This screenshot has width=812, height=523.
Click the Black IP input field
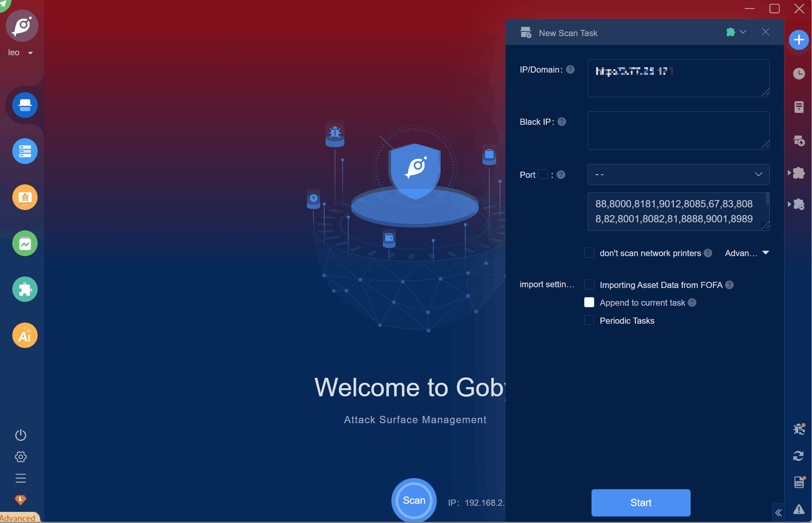pos(678,131)
